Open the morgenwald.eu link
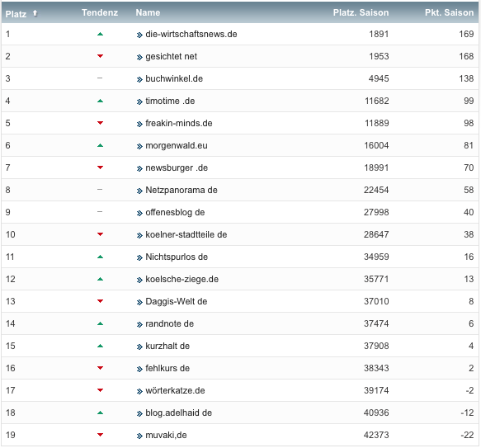 click(x=177, y=145)
